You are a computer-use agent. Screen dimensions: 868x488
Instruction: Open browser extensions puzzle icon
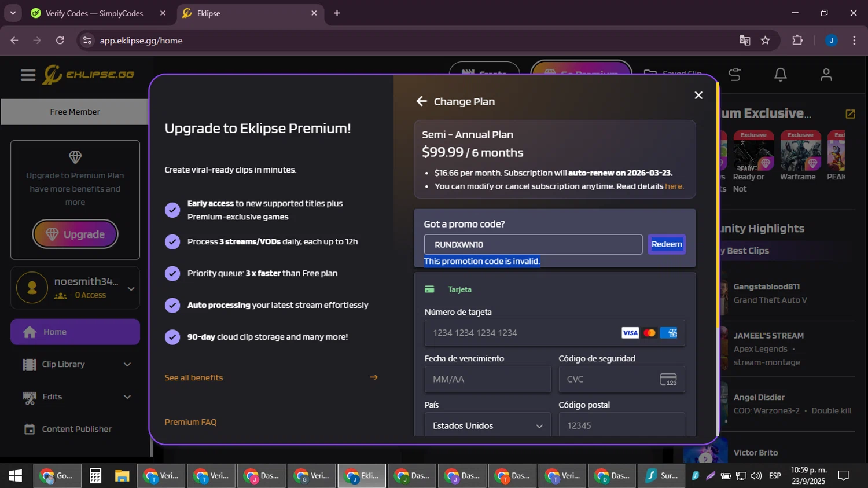click(797, 41)
